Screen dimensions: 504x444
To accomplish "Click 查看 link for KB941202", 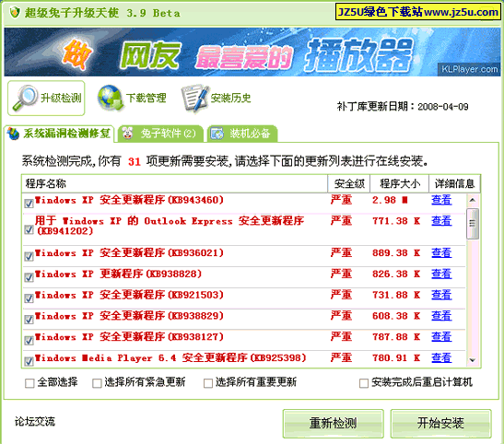I will coord(441,221).
